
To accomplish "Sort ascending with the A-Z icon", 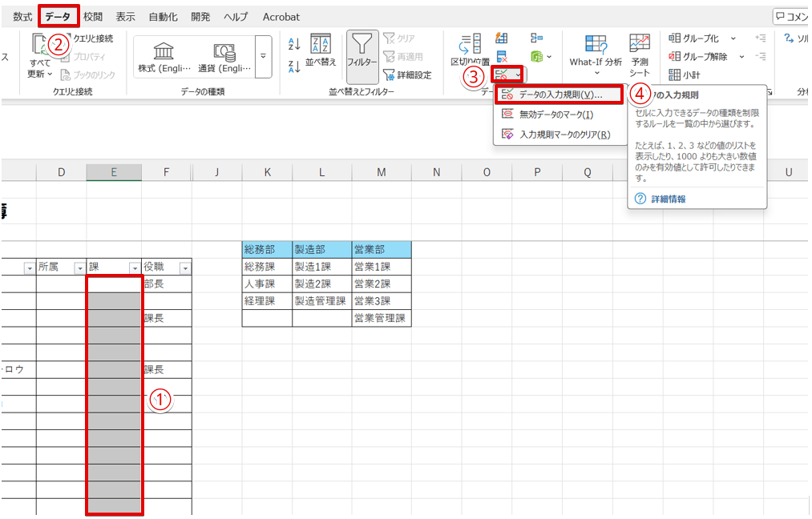I will coord(293,45).
